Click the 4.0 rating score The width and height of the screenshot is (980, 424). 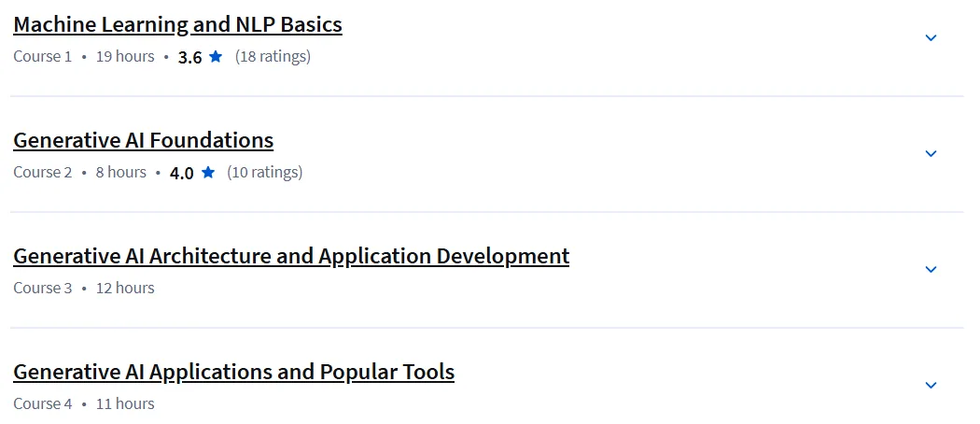pos(182,173)
